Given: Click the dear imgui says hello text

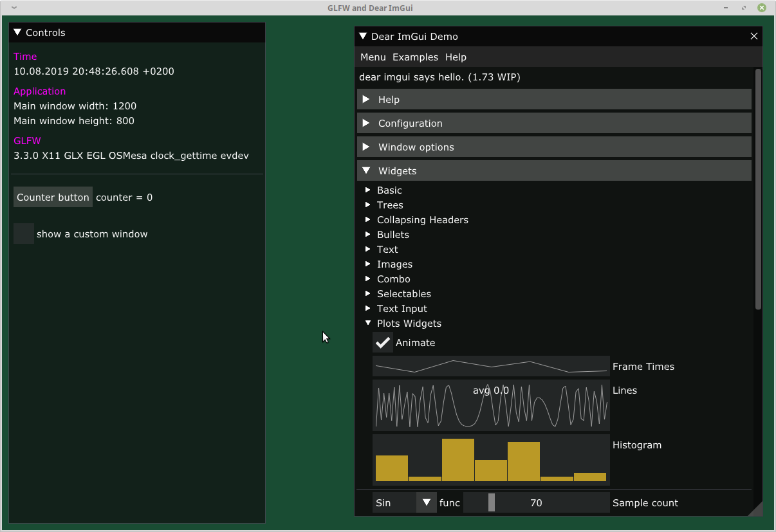Looking at the screenshot, I should (x=439, y=77).
